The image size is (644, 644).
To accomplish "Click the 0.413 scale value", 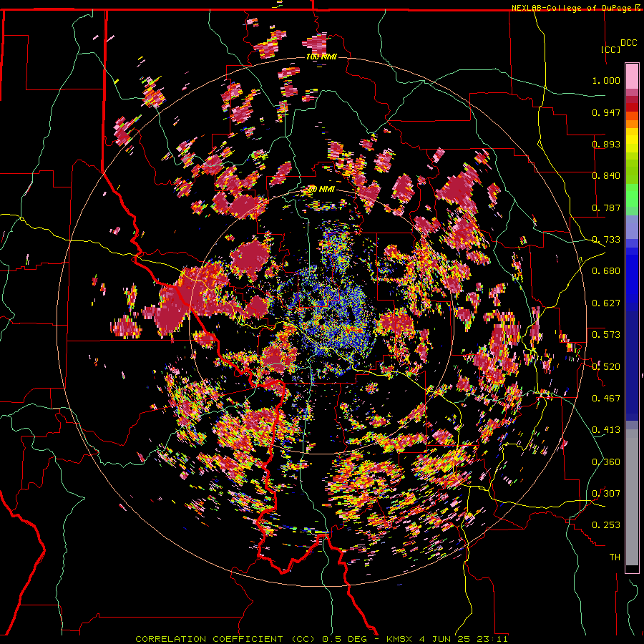I will click(x=606, y=430).
